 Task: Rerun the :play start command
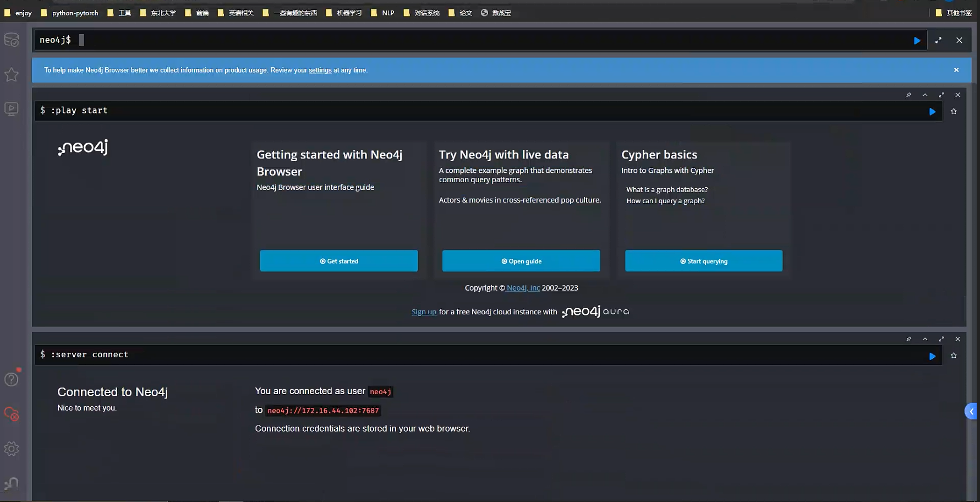point(932,112)
